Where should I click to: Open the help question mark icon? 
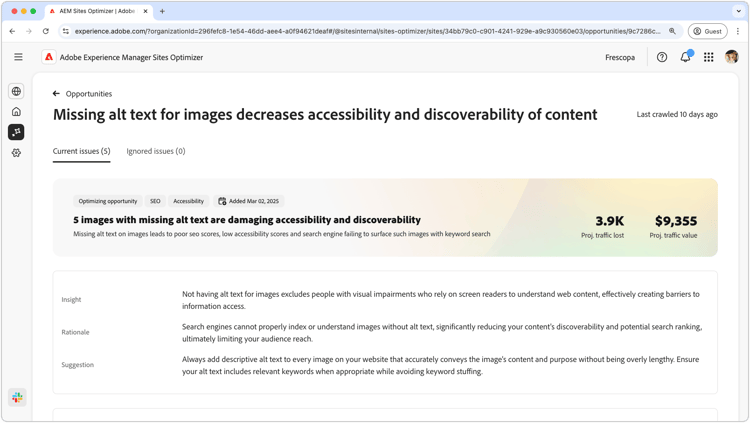662,57
